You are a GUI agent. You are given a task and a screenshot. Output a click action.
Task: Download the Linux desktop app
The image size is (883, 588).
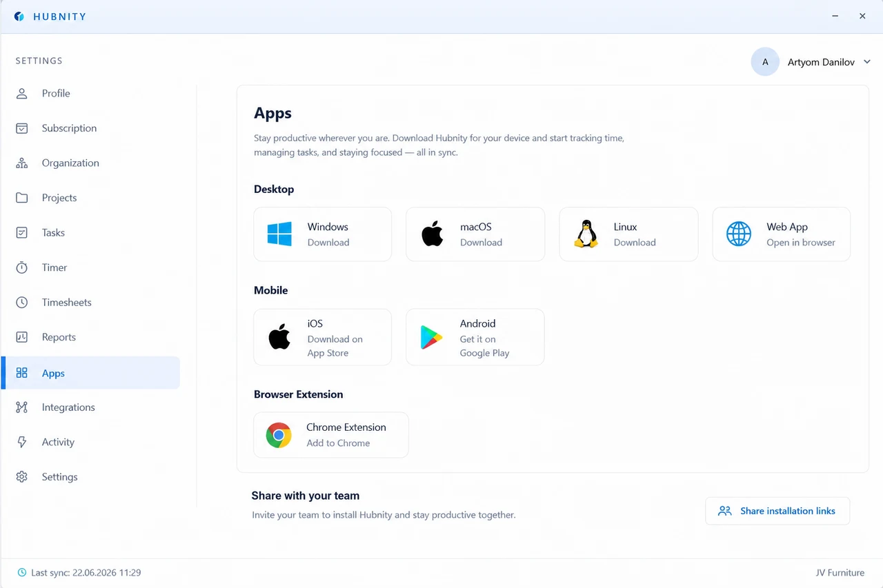[x=628, y=234]
